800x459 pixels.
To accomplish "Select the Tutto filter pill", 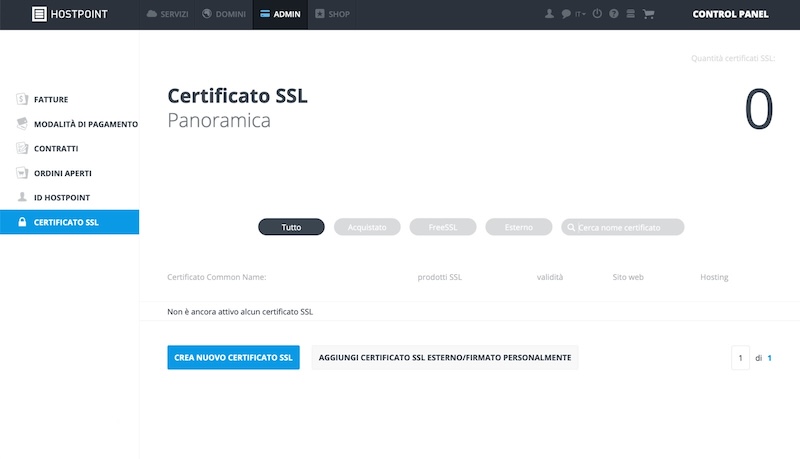I will (291, 227).
